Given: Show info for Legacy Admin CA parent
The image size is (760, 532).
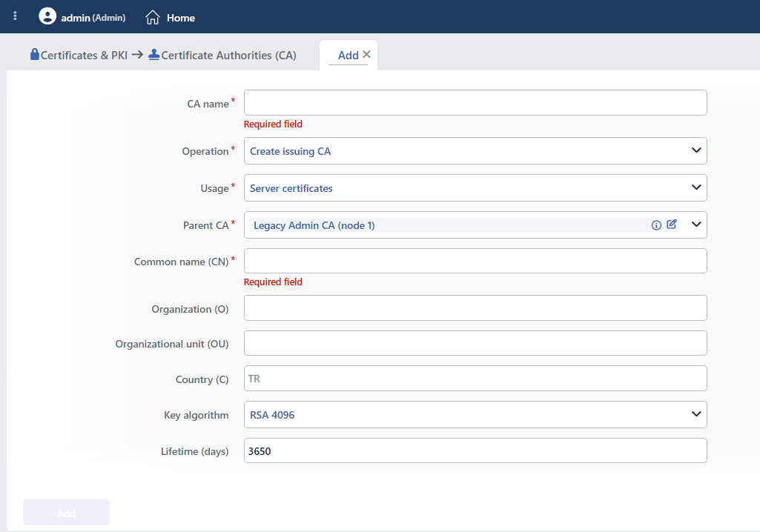Looking at the screenshot, I should 656,225.
